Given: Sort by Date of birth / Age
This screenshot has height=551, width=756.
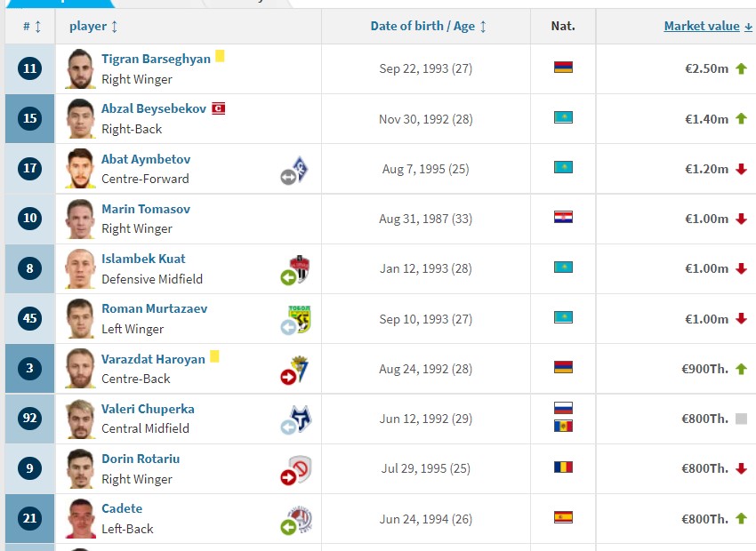Looking at the screenshot, I should point(428,26).
